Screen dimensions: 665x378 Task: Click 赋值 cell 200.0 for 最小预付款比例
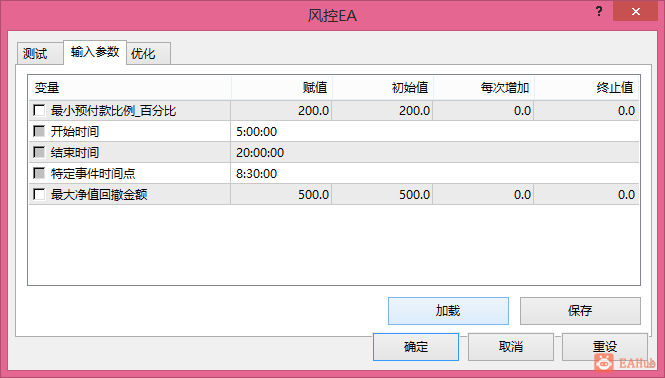coord(281,111)
